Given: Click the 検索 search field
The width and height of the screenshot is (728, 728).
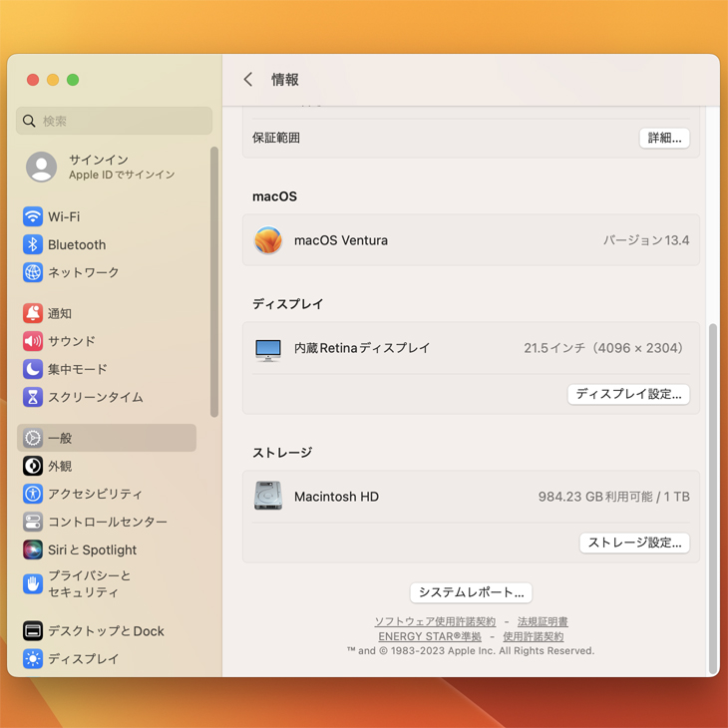Looking at the screenshot, I should point(115,121).
